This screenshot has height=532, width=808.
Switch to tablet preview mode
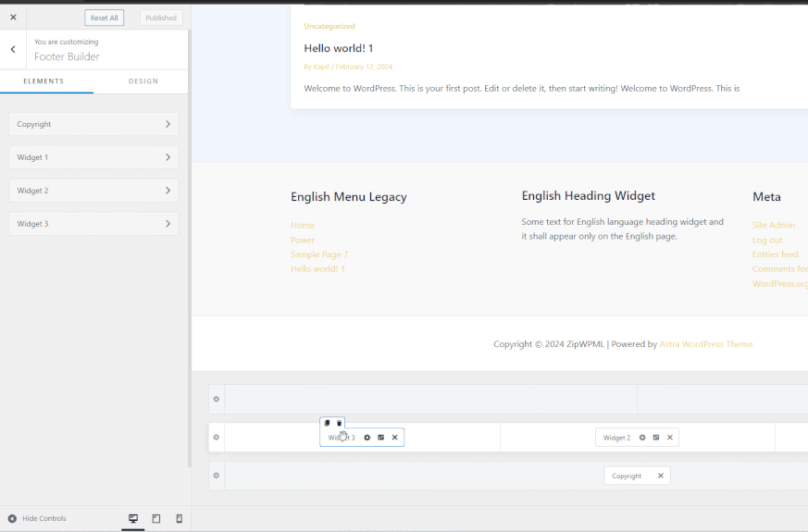(x=156, y=519)
